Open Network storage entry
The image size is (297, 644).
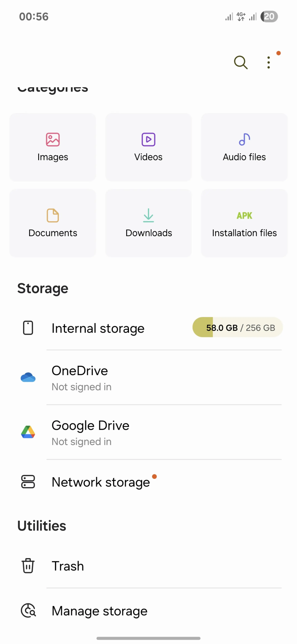tap(148, 482)
